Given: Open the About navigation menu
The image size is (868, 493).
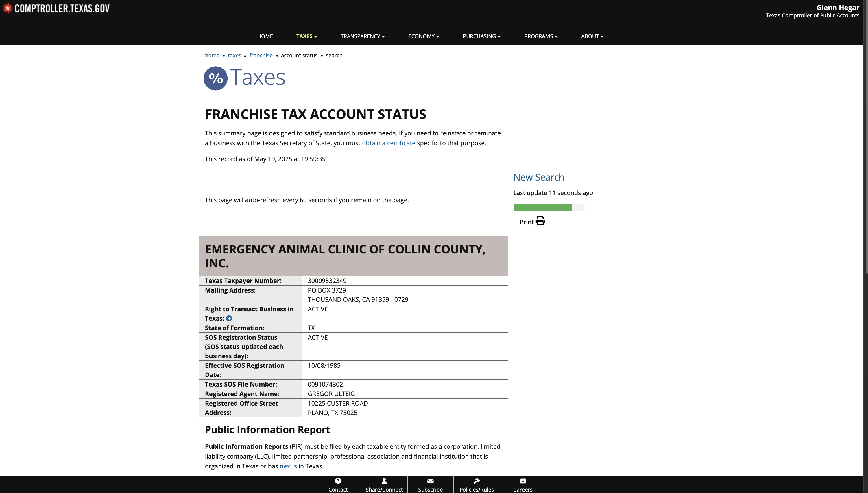Looking at the screenshot, I should [x=592, y=36].
